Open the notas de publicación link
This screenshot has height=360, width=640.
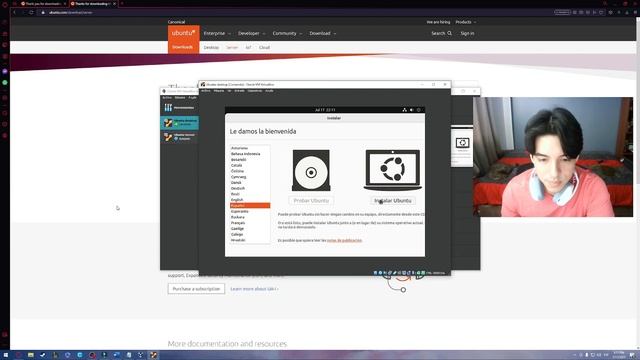pyautogui.click(x=344, y=240)
